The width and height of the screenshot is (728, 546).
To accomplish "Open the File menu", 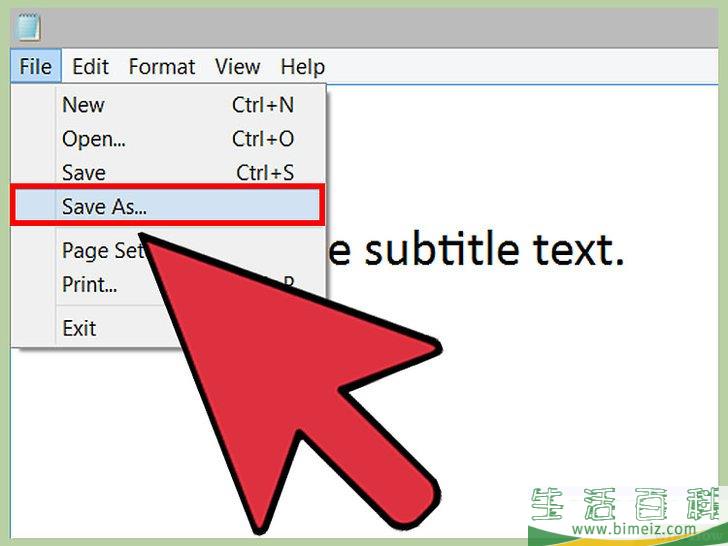I will [36, 66].
